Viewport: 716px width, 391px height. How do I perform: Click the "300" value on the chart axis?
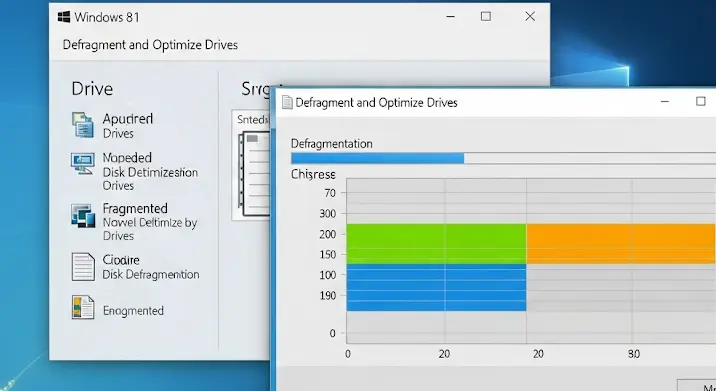coord(327,214)
